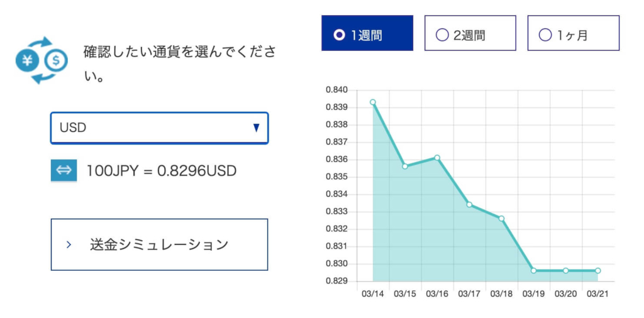Click the 03/18 data point on chart
This screenshot has width=644, height=318.
click(x=501, y=218)
